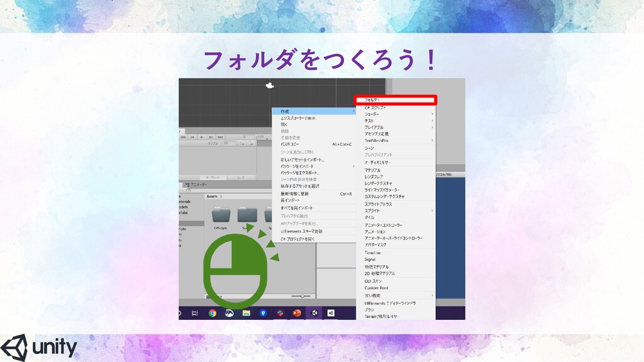Select アセンブリ定義 in the create submenu
The image size is (644, 362).
click(x=396, y=134)
